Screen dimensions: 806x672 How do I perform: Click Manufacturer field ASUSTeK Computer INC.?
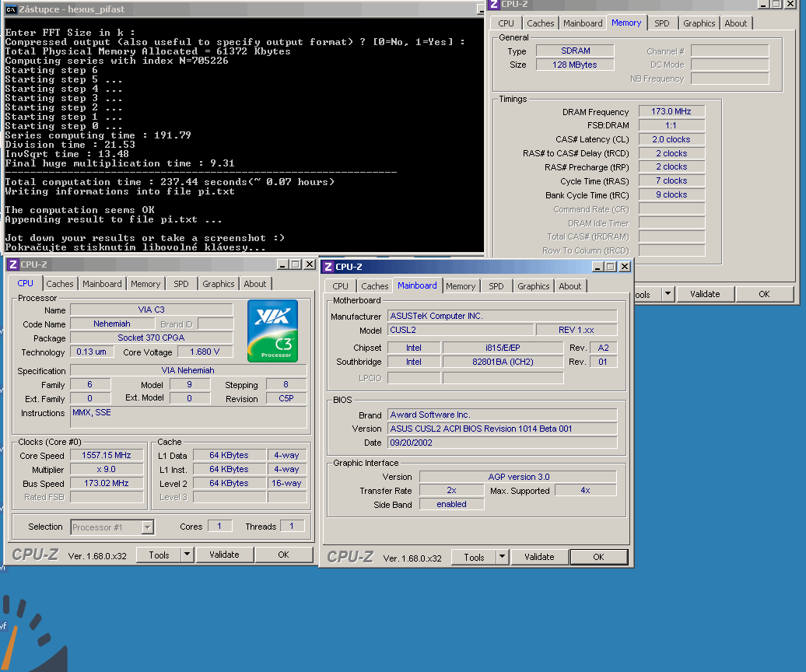point(503,316)
